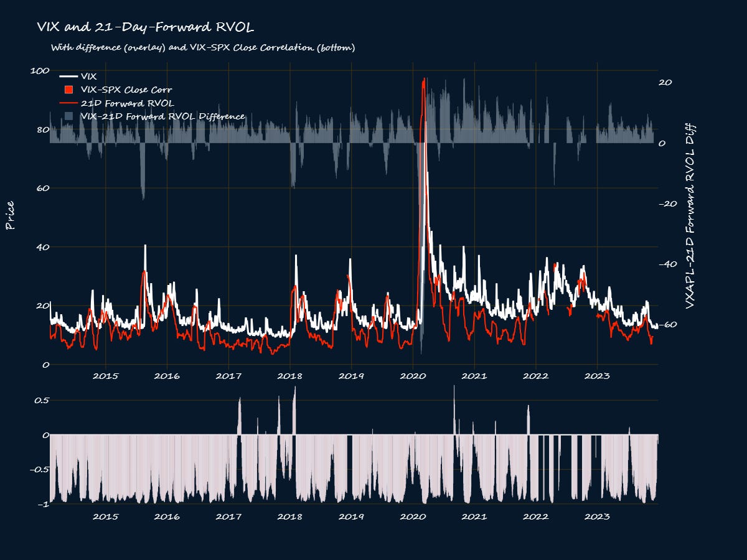Screen dimensions: 747x560
Task: Click the 'Price' left axis title
Action: pyautogui.click(x=10, y=217)
